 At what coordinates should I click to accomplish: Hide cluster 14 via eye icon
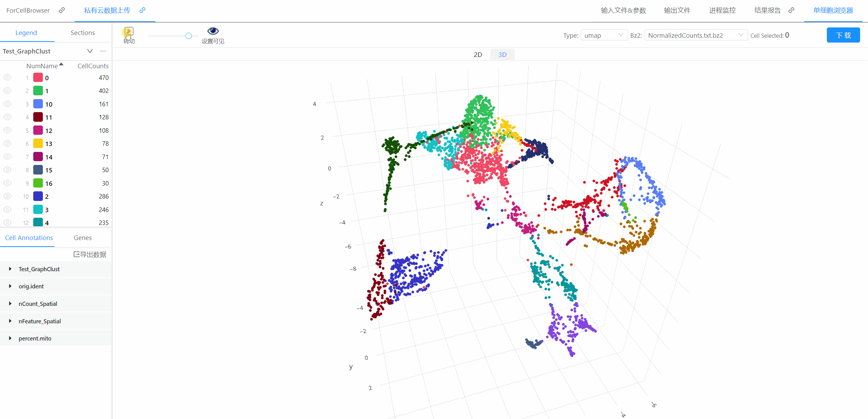click(8, 157)
